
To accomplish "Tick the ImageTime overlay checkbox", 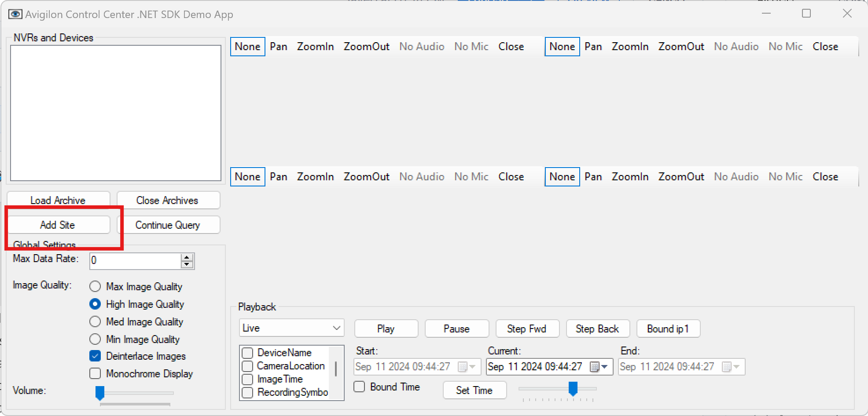I will (x=247, y=379).
